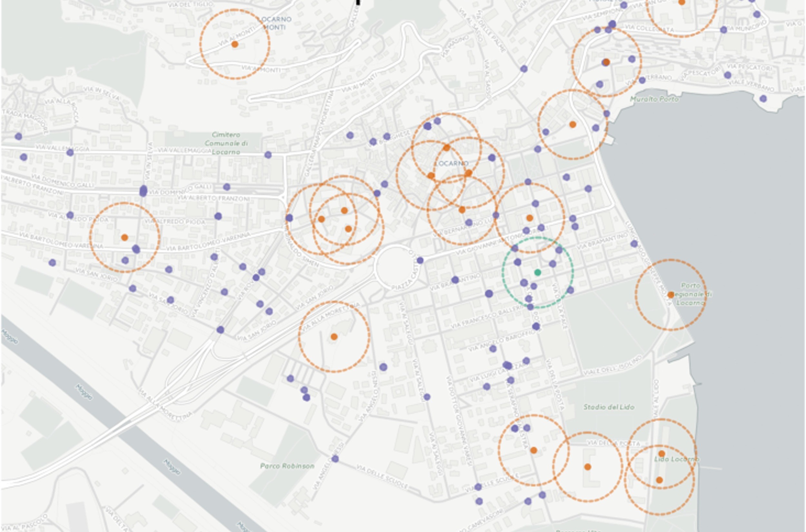Viewport: 806px width, 532px height.
Task: Select orange marker below Via alla Morettina label
Action: pos(334,337)
